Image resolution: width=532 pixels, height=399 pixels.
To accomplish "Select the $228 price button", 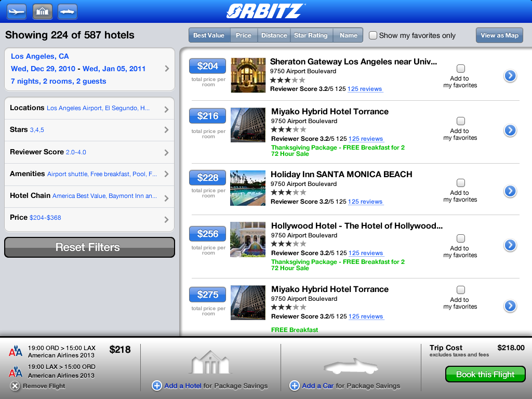I will pyautogui.click(x=207, y=178).
